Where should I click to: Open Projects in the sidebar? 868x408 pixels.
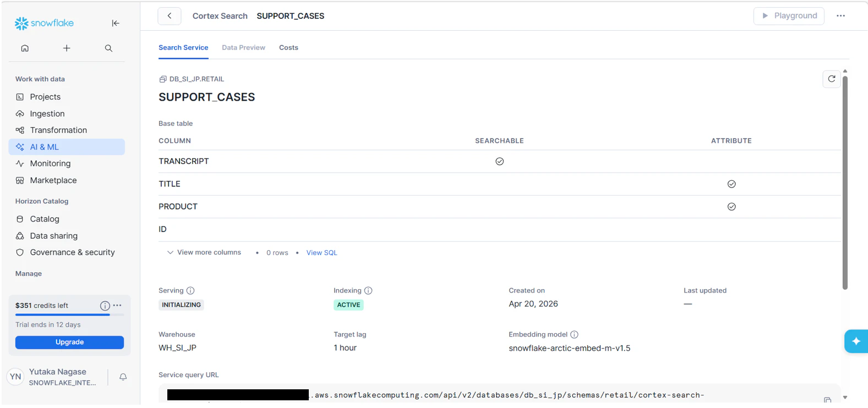tap(67, 97)
